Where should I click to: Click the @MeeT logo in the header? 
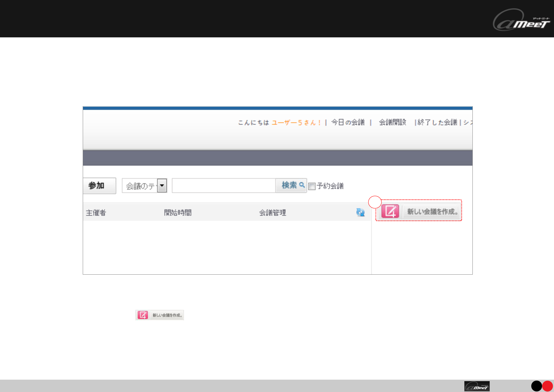[521, 20]
